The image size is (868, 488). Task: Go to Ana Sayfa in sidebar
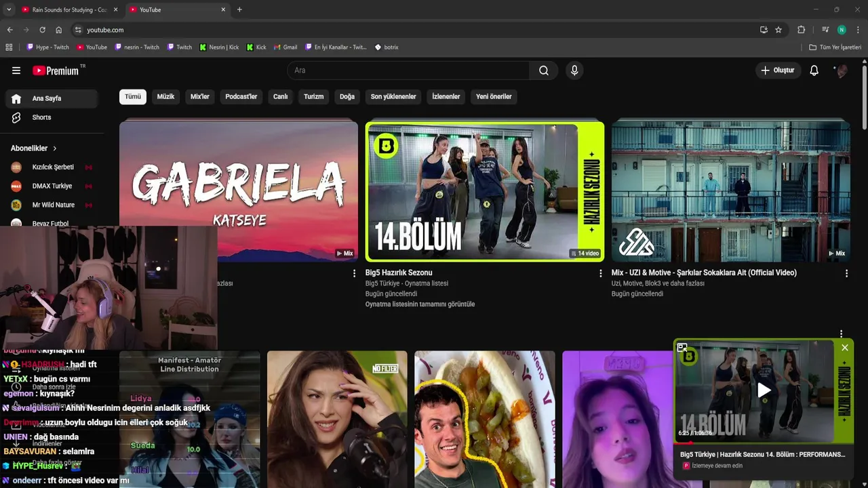click(x=52, y=98)
